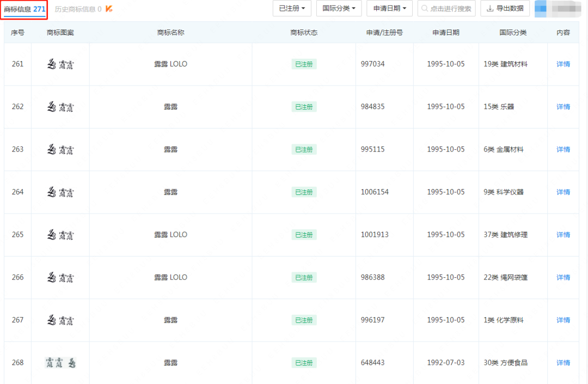Click the 9类 科学仪器 cell

coord(504,192)
